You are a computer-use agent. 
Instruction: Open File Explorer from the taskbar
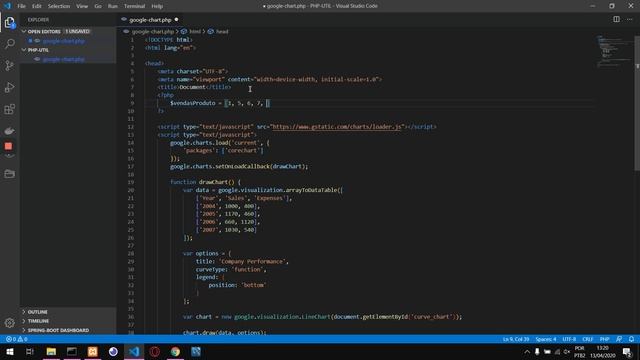(51, 351)
